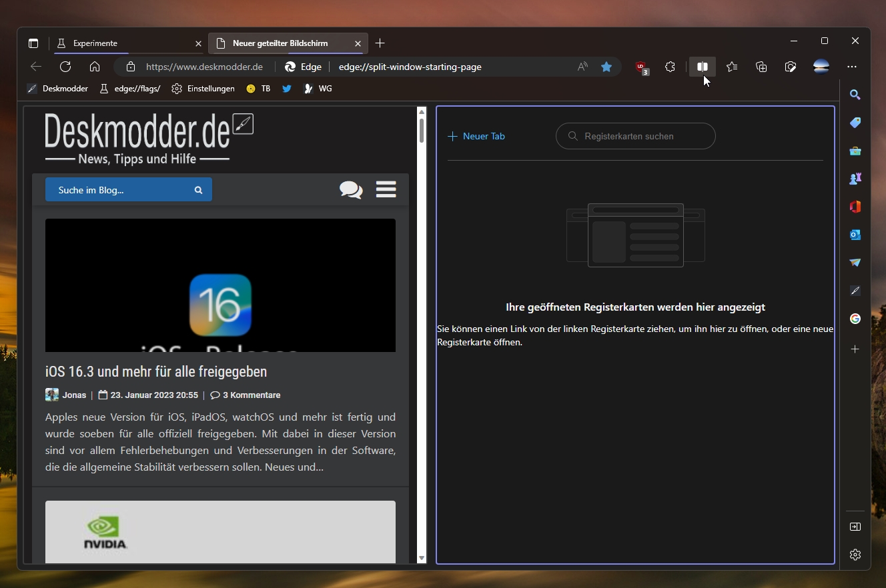The width and height of the screenshot is (886, 588).
Task: Open the 3 Kommentare link
Action: pos(246,395)
